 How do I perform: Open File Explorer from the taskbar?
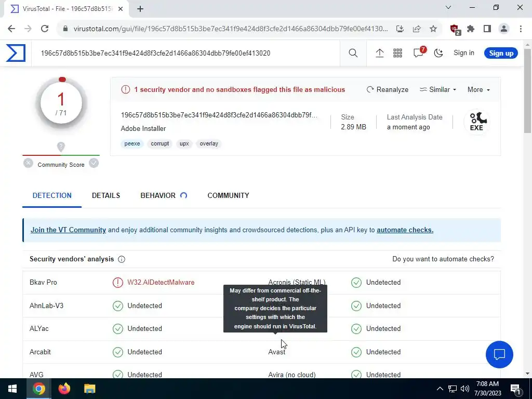pos(89,388)
